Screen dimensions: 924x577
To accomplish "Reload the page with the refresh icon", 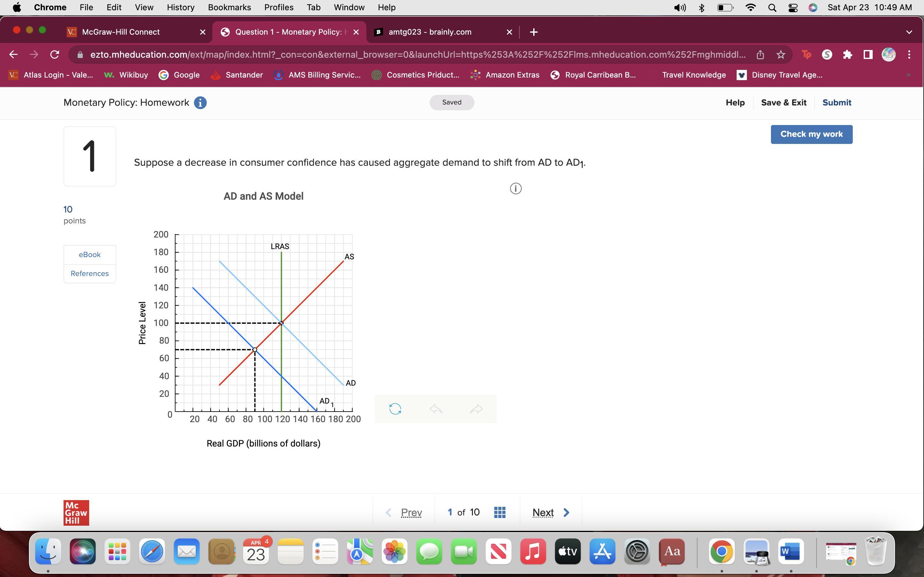I will pos(55,54).
